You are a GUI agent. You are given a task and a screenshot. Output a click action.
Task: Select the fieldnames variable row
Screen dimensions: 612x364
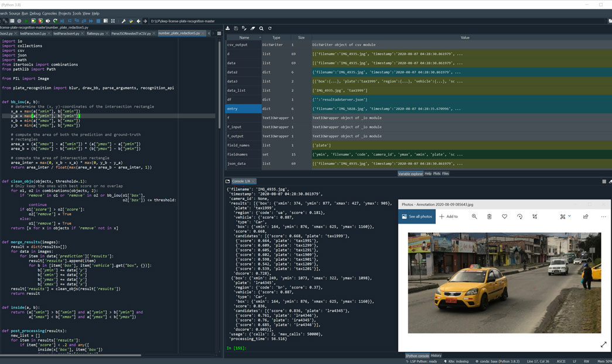coord(418,154)
